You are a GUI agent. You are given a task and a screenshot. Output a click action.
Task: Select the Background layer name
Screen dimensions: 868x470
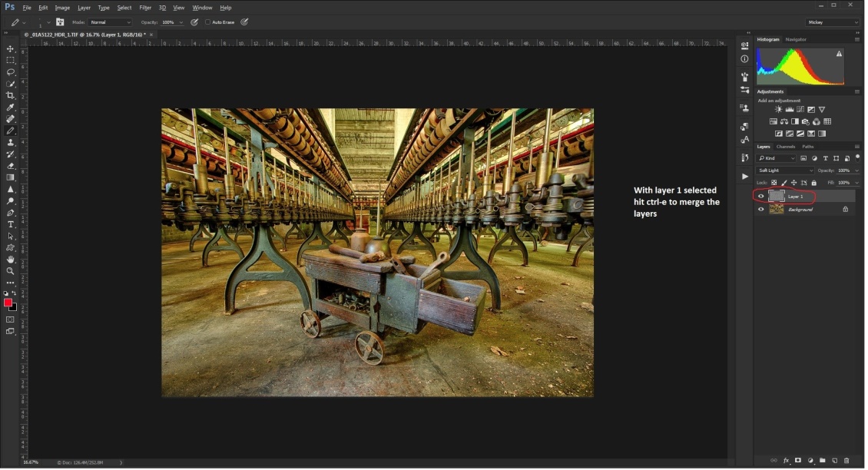(x=800, y=210)
